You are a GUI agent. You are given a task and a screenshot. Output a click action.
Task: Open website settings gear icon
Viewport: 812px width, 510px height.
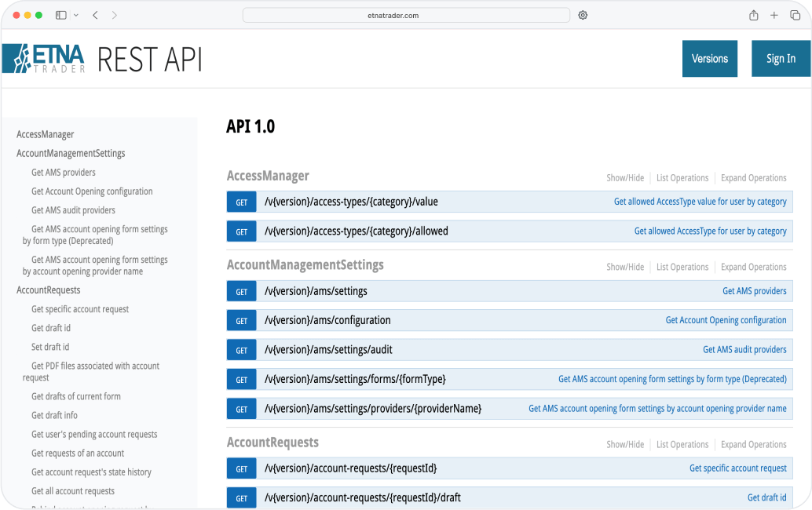[x=583, y=15]
